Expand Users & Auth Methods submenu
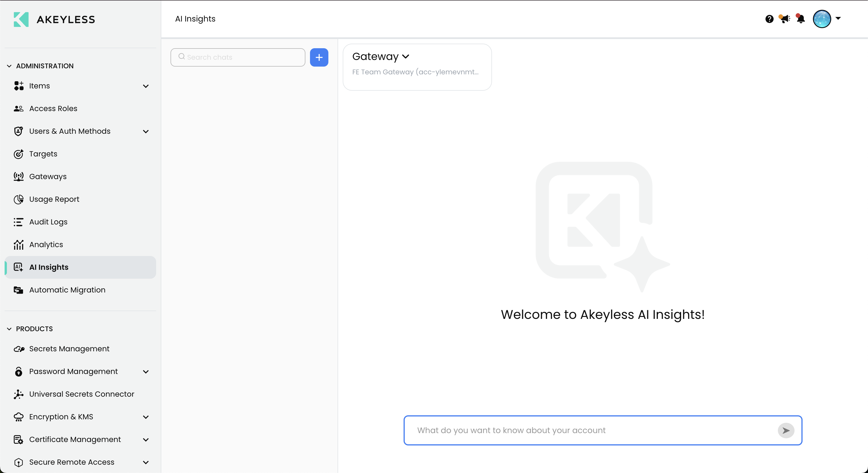Screen dimensions: 868x473 click(x=146, y=131)
